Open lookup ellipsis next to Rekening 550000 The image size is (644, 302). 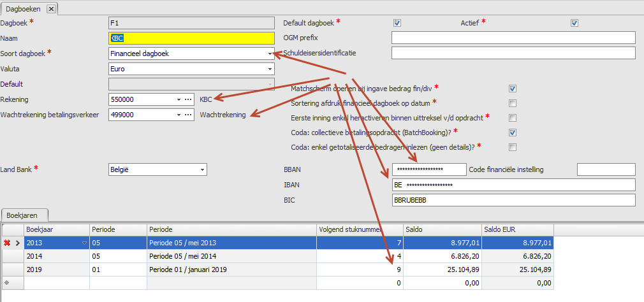(x=188, y=99)
